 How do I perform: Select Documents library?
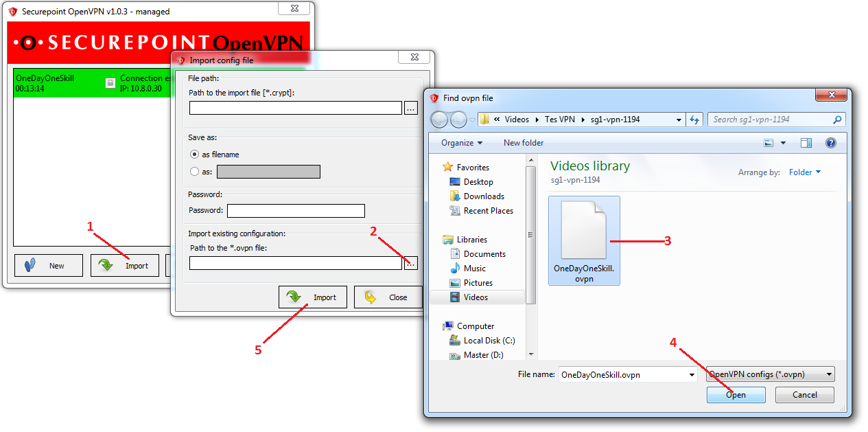[484, 253]
